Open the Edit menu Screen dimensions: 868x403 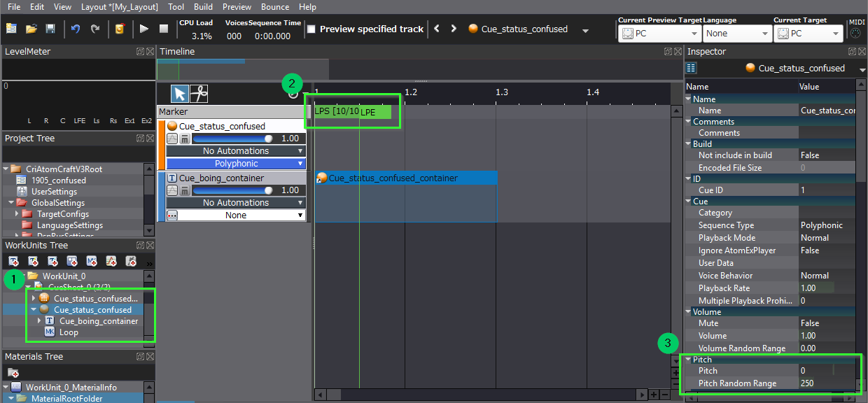[37, 7]
